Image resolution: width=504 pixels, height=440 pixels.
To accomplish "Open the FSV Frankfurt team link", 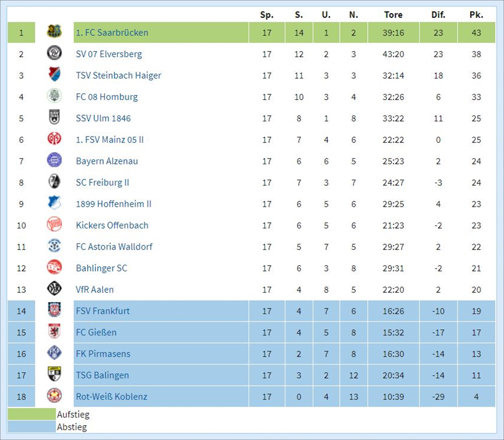I will tap(103, 311).
